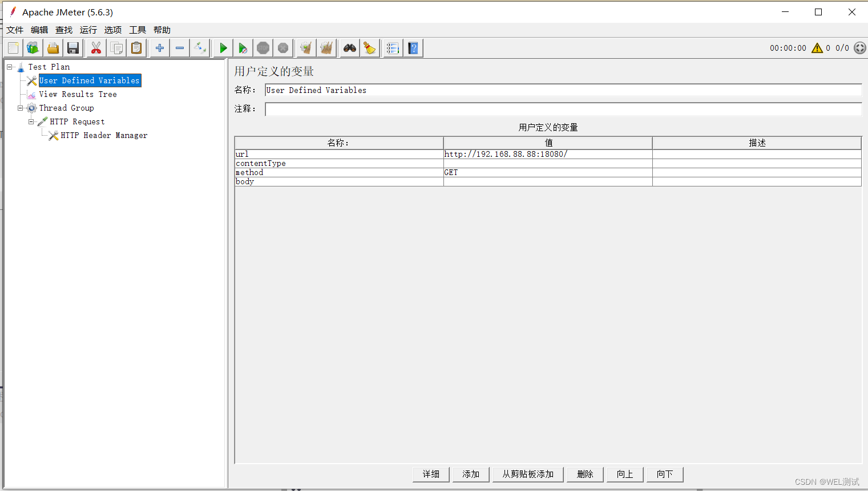
Task: Click the Paste clipboard icon
Action: pyautogui.click(x=136, y=48)
